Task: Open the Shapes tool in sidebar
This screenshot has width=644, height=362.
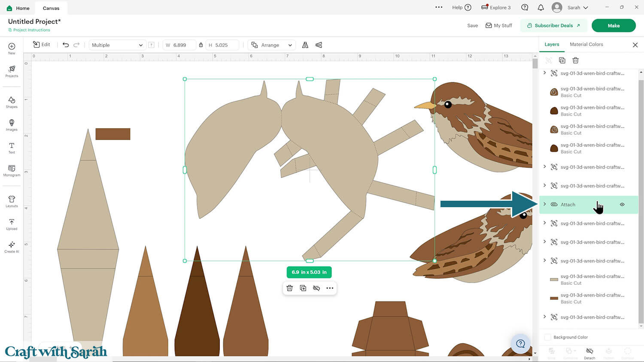Action: (x=12, y=102)
